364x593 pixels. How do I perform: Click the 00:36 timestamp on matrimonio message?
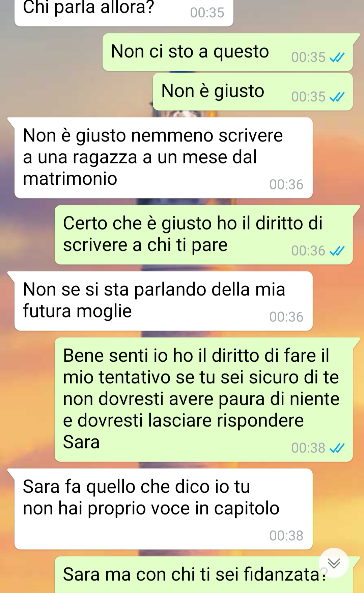click(x=286, y=185)
